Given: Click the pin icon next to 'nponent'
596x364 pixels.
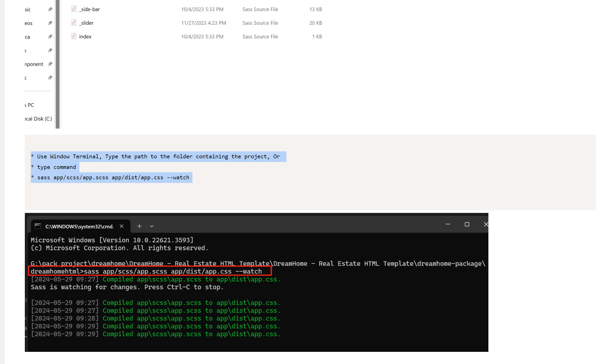Looking at the screenshot, I should coord(50,64).
